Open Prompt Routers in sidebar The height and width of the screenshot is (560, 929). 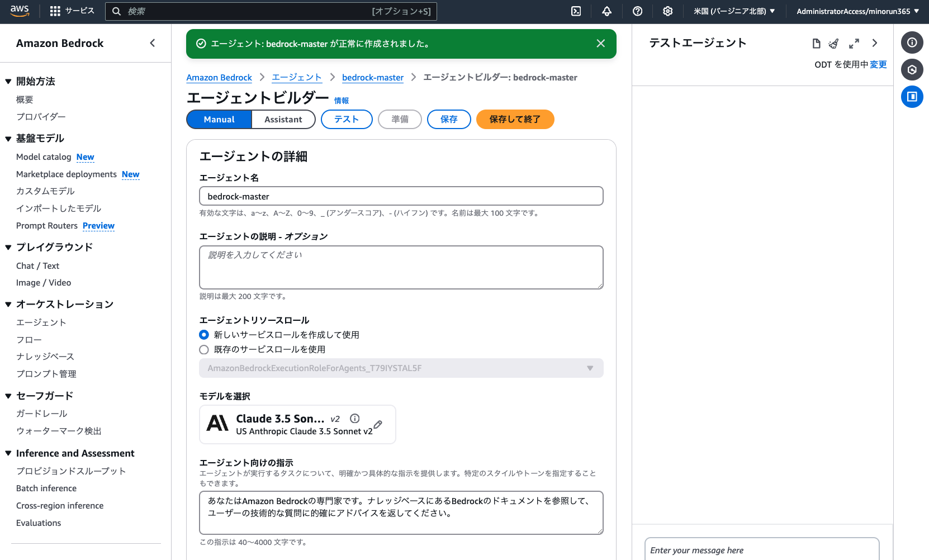47,226
